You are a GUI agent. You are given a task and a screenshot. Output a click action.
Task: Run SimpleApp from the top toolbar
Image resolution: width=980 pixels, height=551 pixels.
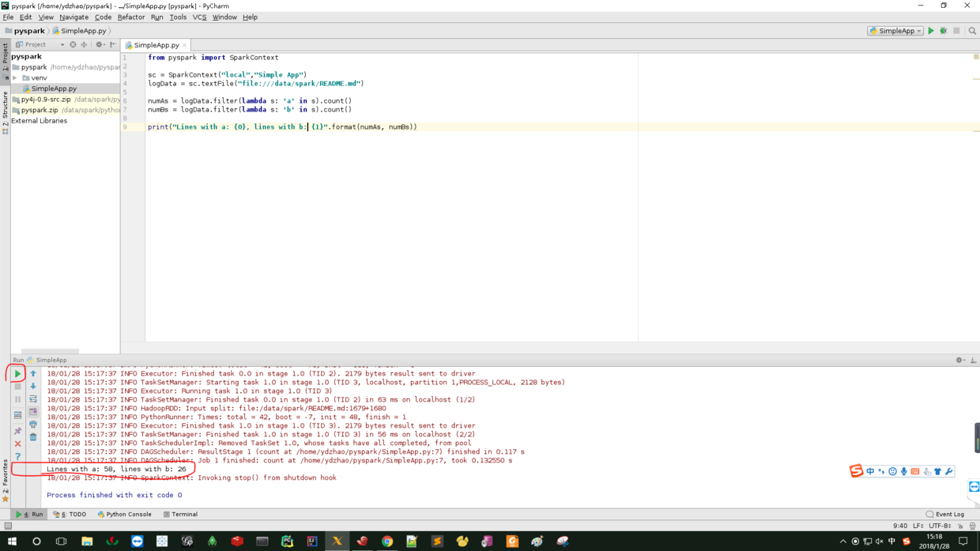point(931,31)
